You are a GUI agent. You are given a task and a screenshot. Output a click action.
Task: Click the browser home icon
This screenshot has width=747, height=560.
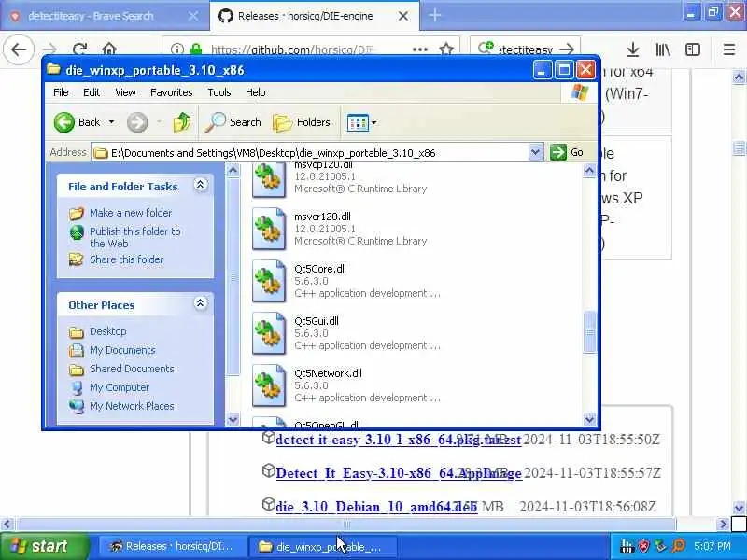point(109,49)
